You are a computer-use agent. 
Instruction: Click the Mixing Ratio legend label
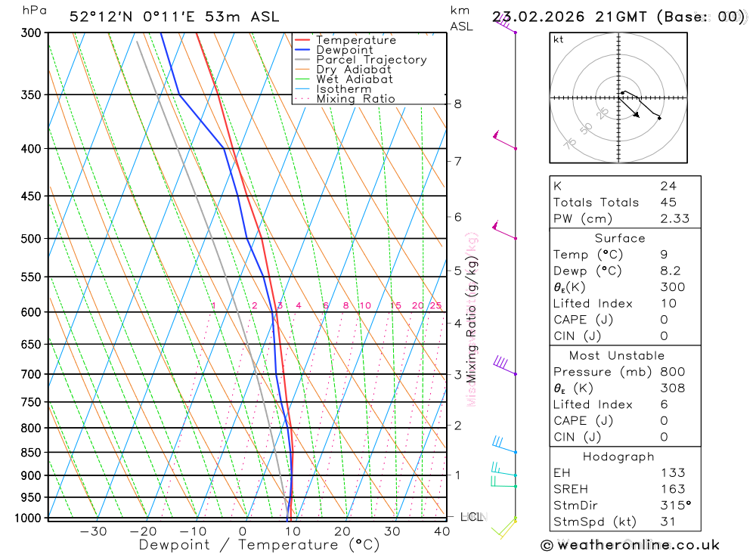pos(355,99)
